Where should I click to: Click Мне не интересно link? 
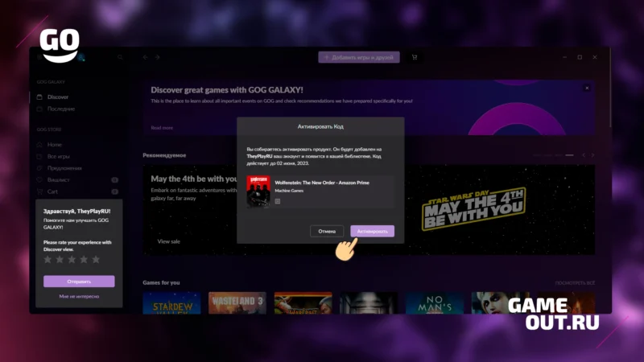coord(79,296)
